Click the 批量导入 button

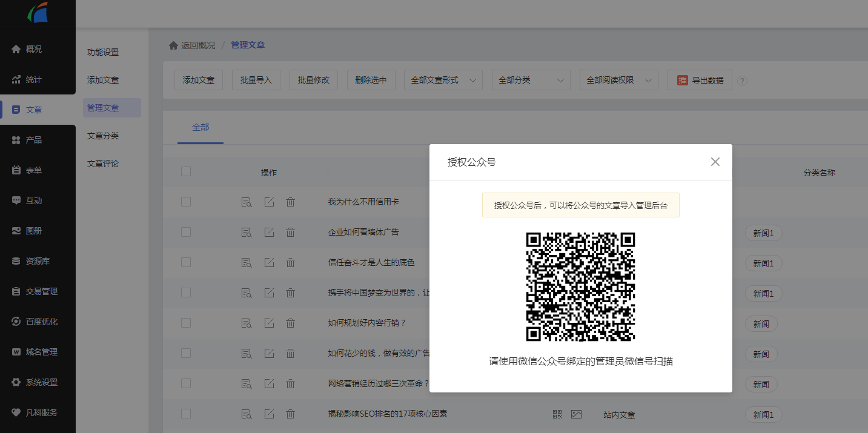click(256, 80)
